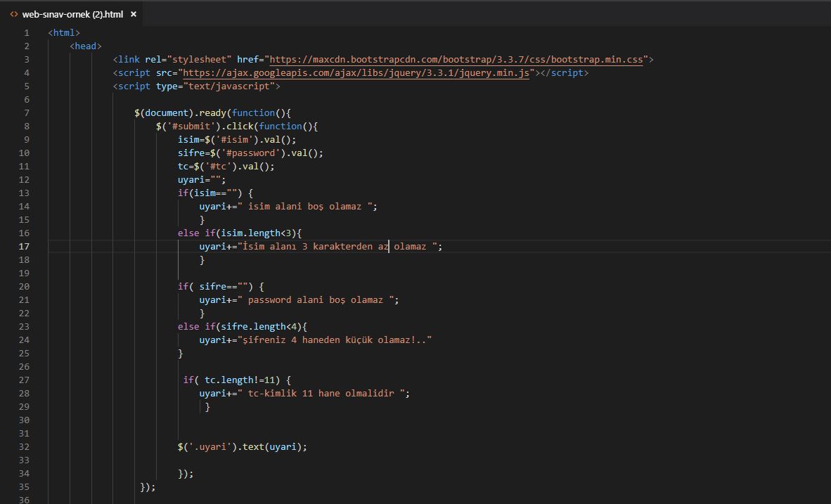The width and height of the screenshot is (831, 504).
Task: Click the closing }); on line 35
Action: click(x=148, y=486)
